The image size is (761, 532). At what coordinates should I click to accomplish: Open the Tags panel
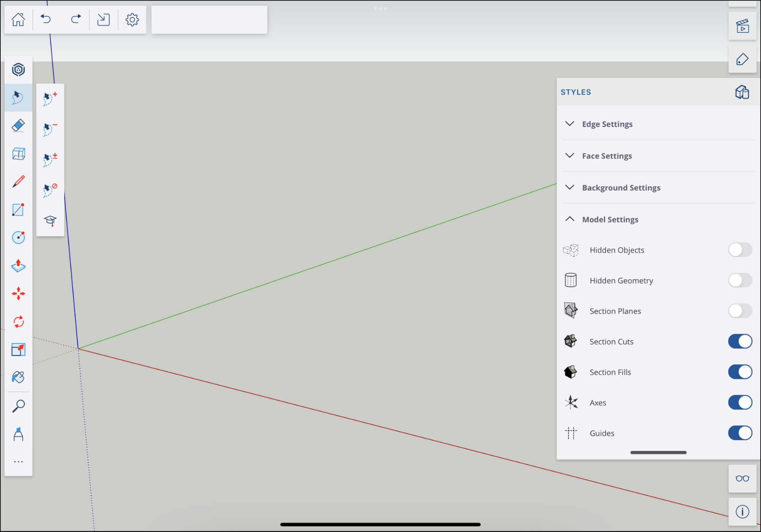[x=742, y=59]
